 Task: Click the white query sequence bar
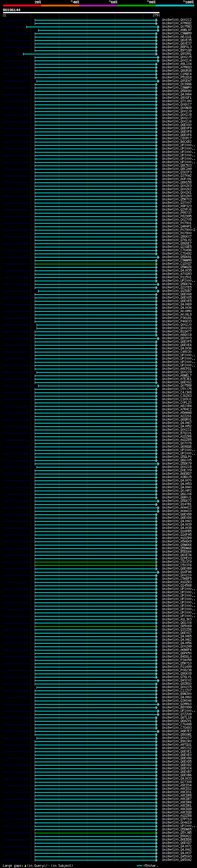coord(81,13)
